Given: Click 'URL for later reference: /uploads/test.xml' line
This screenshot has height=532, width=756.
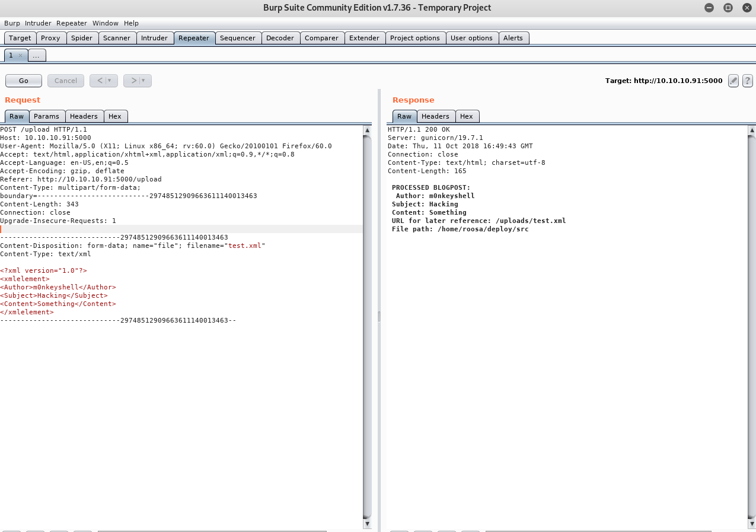Looking at the screenshot, I should 479,221.
